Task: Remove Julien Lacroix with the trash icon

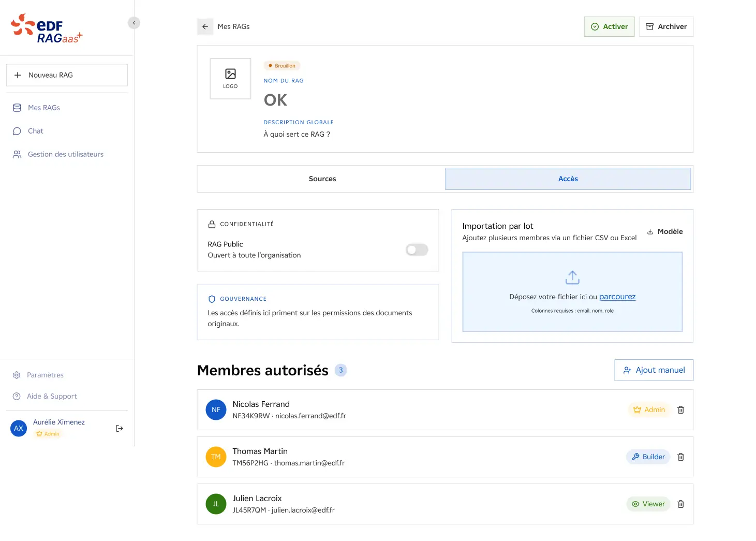Action: click(681, 504)
